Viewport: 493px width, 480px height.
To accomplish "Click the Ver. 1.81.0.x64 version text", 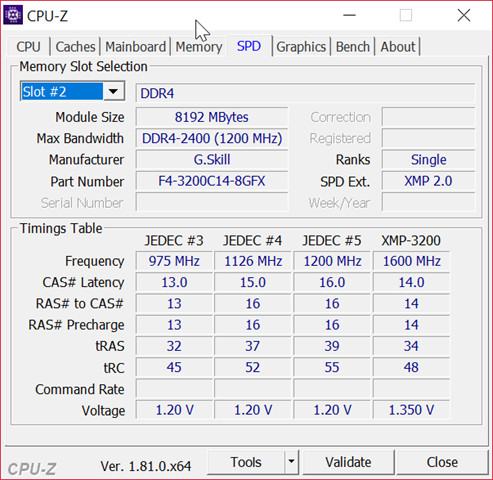I will (x=146, y=466).
